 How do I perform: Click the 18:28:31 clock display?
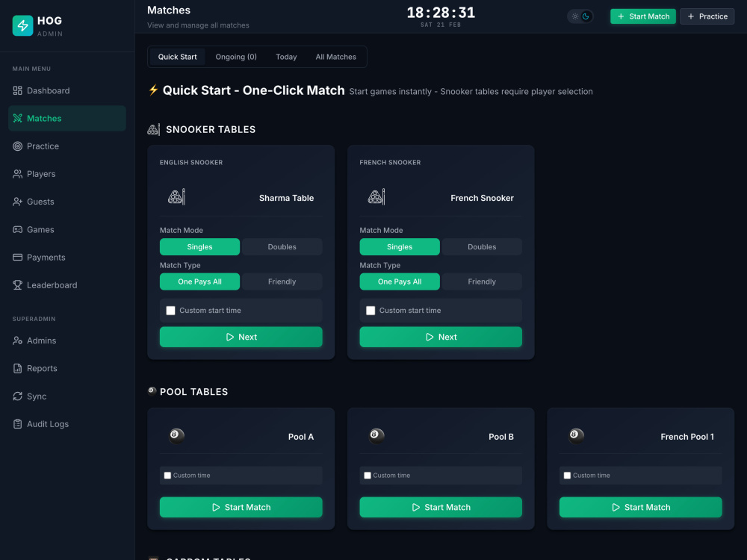(x=441, y=13)
